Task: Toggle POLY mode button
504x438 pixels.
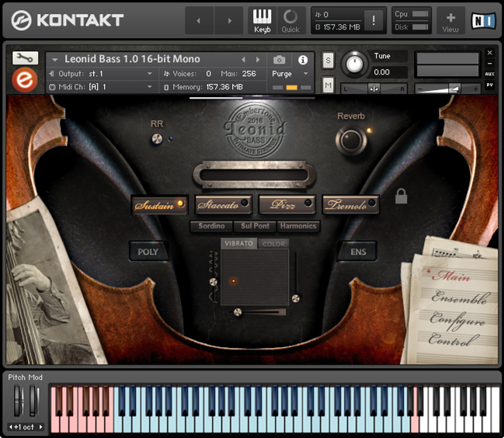Action: (148, 252)
